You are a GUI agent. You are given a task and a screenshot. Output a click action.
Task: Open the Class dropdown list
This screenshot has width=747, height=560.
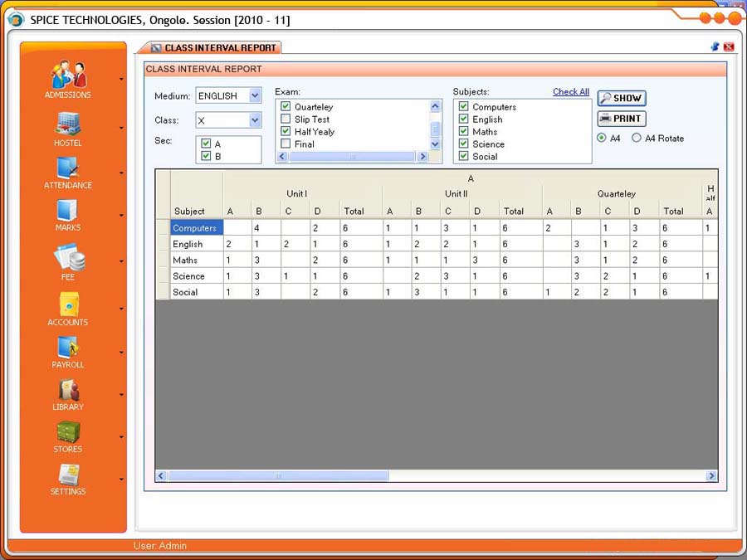255,121
